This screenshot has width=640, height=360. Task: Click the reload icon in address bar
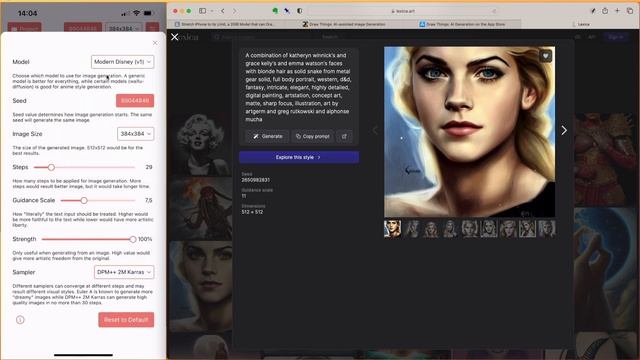(494, 11)
